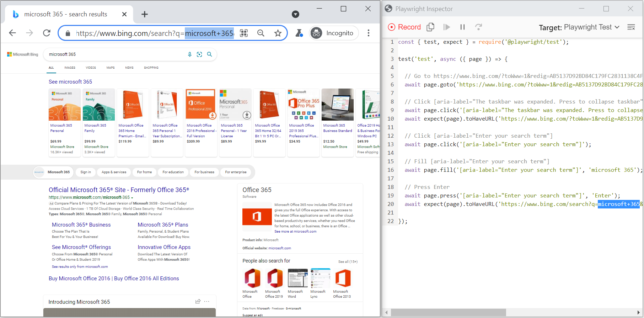Click the For enterprise chip
The image size is (644, 318).
point(236,172)
